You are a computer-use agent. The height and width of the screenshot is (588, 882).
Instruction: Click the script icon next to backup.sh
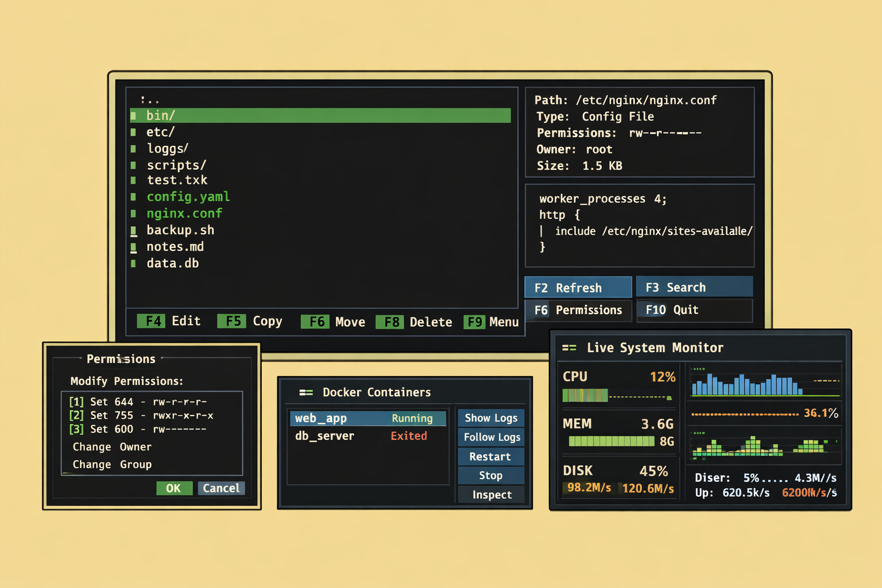(x=134, y=230)
